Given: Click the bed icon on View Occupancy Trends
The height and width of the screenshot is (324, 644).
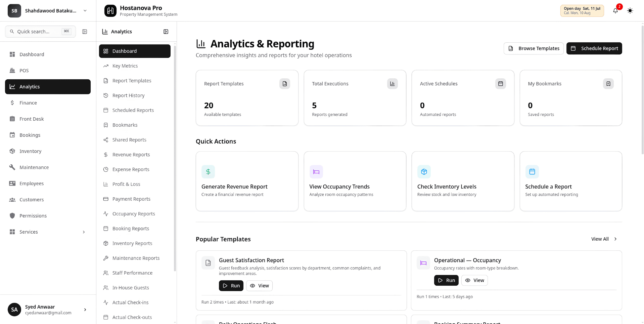Looking at the screenshot, I should pyautogui.click(x=316, y=172).
